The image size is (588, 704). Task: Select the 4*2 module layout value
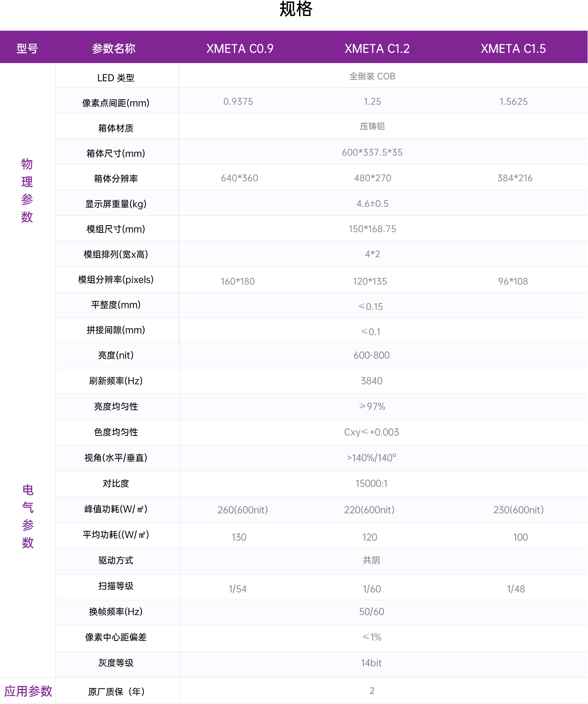(x=373, y=254)
